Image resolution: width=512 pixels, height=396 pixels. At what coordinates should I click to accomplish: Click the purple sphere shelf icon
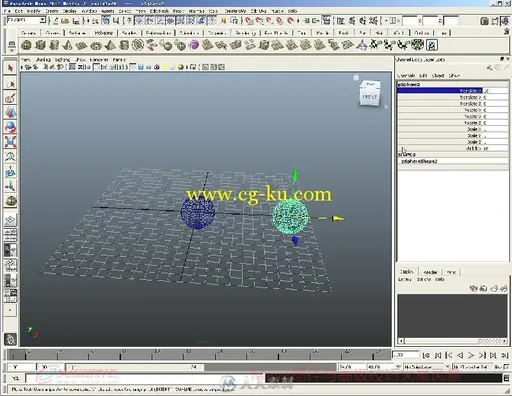(x=194, y=45)
